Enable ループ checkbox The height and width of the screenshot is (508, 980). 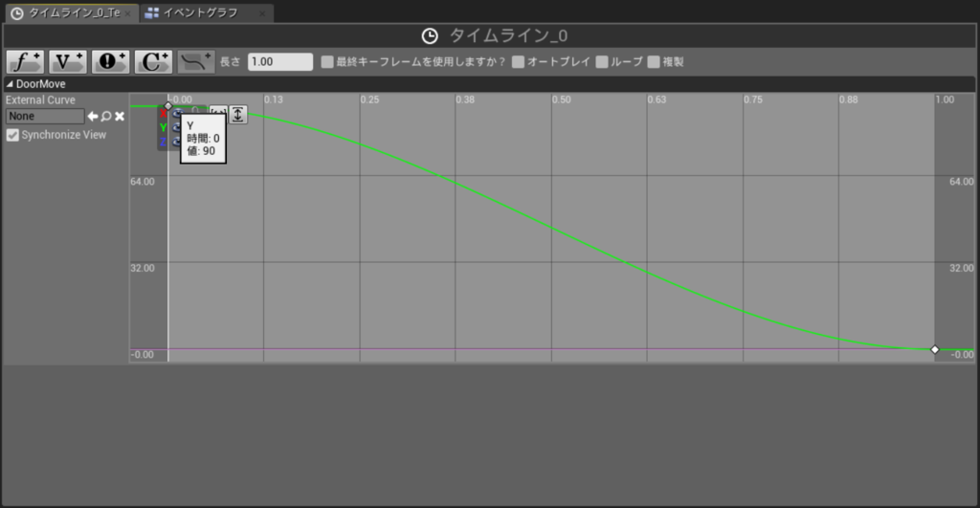602,62
